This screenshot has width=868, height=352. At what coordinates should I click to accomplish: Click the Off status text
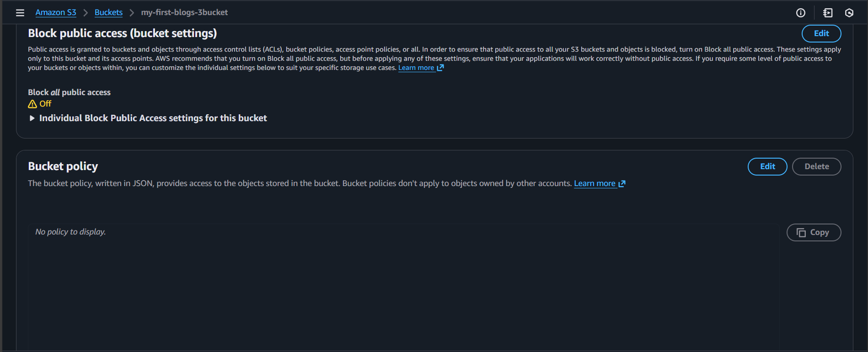45,104
